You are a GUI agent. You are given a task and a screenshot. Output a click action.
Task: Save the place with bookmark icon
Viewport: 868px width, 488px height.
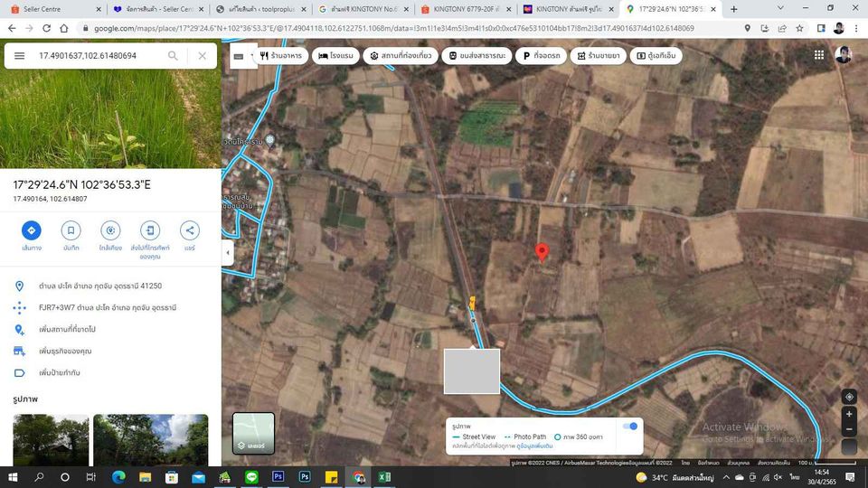(x=71, y=230)
